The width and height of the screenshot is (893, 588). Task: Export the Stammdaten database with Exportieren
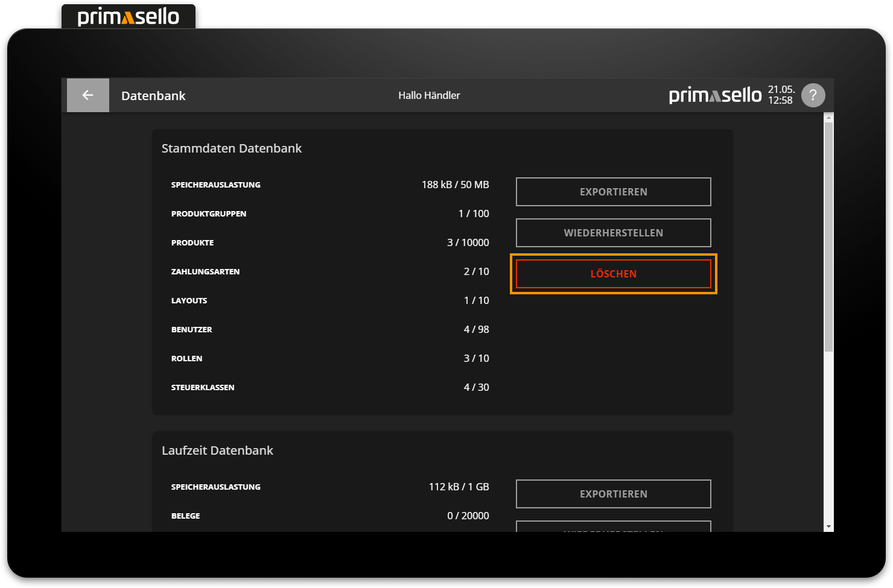(x=613, y=192)
